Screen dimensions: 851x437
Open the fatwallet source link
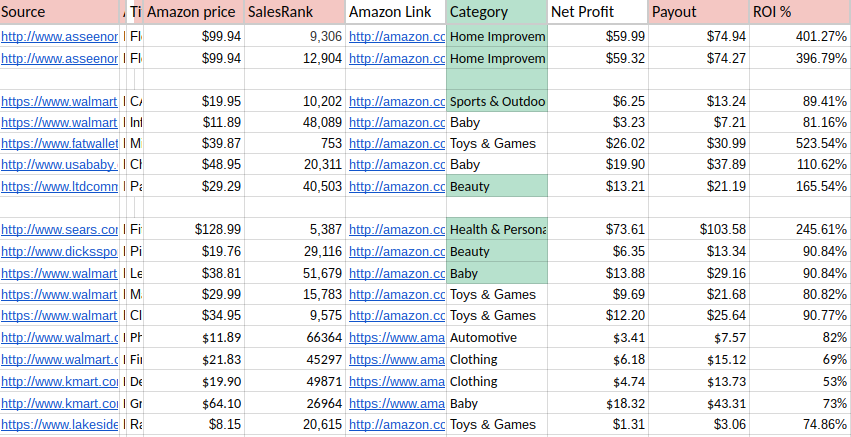60,143
